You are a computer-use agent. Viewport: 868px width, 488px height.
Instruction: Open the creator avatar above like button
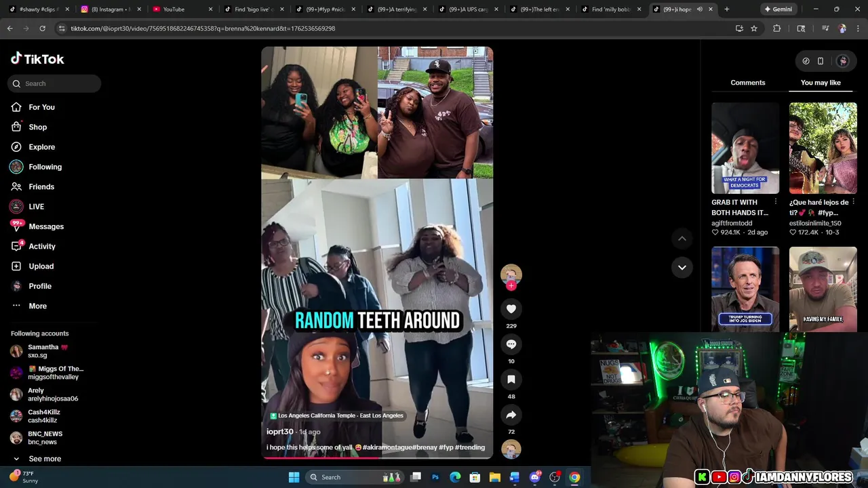pos(511,273)
